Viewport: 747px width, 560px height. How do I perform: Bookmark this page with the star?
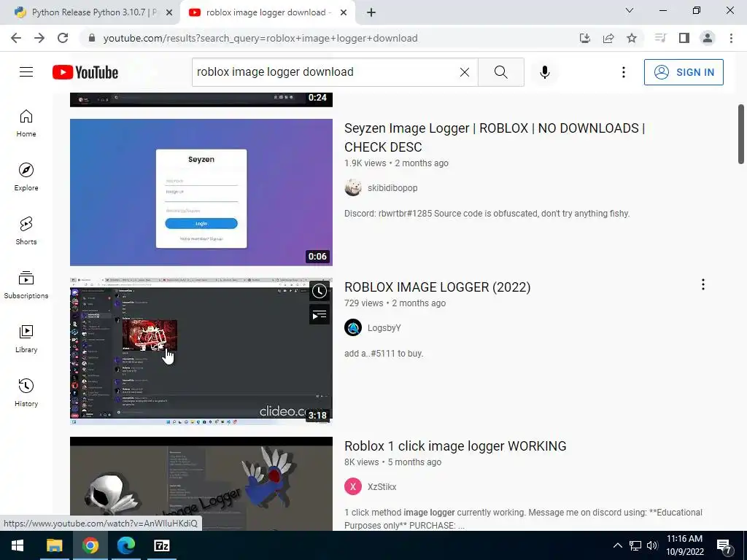pyautogui.click(x=632, y=38)
